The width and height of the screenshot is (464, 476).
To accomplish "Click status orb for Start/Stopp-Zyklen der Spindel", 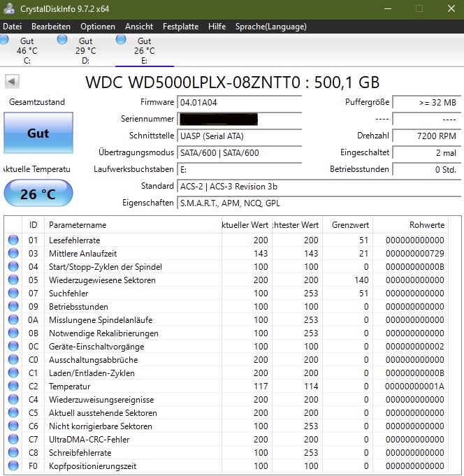I will [13, 266].
